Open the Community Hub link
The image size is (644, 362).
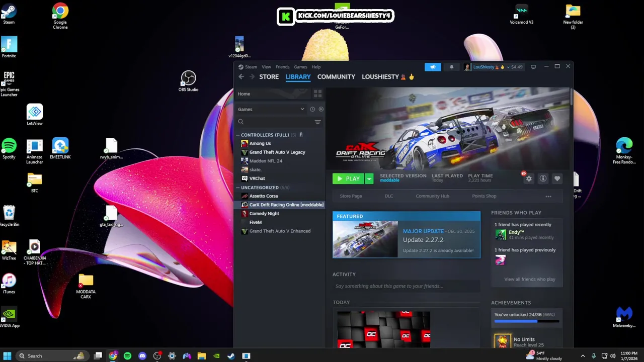click(x=432, y=196)
